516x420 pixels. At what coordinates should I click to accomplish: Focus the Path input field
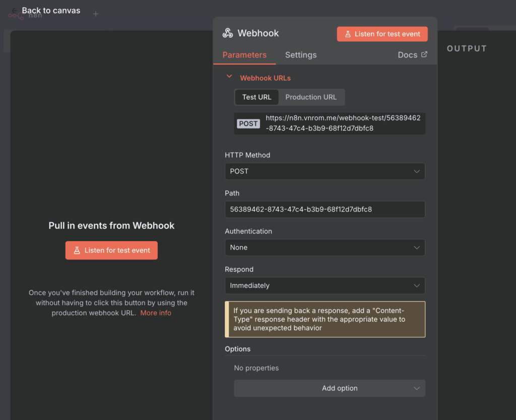click(x=325, y=209)
